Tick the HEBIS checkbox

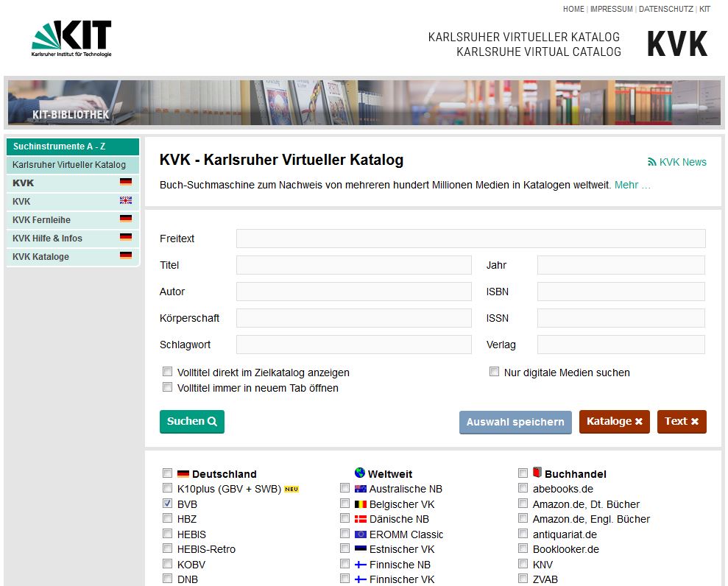[x=167, y=534]
